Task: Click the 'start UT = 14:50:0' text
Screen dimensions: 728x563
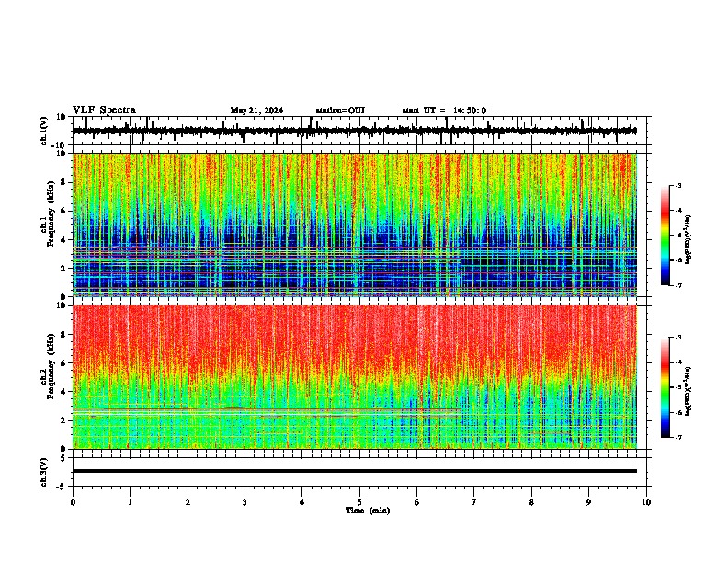Action: tap(444, 110)
